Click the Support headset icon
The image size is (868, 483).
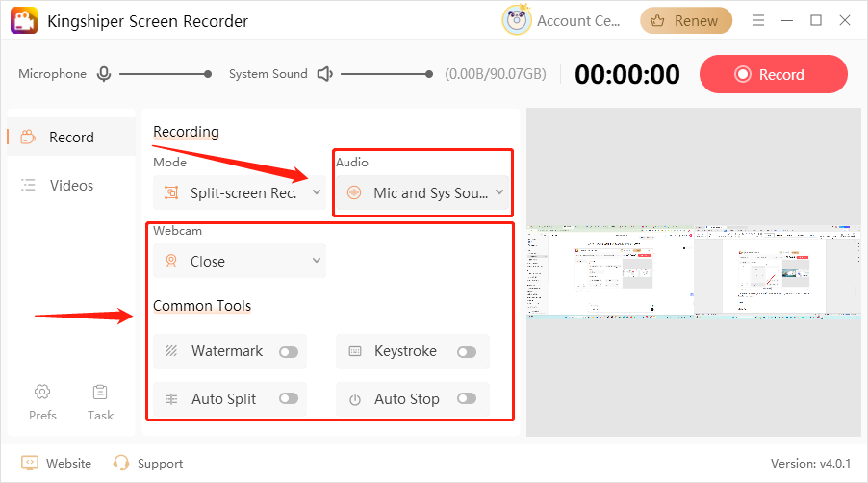coord(121,463)
